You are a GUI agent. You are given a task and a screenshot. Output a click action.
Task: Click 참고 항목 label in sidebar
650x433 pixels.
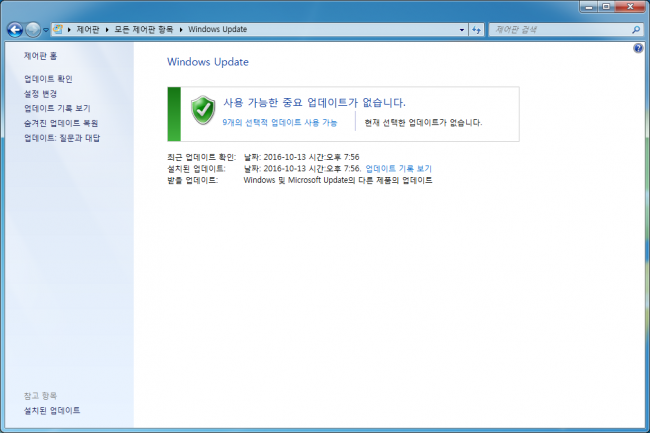coord(40,396)
